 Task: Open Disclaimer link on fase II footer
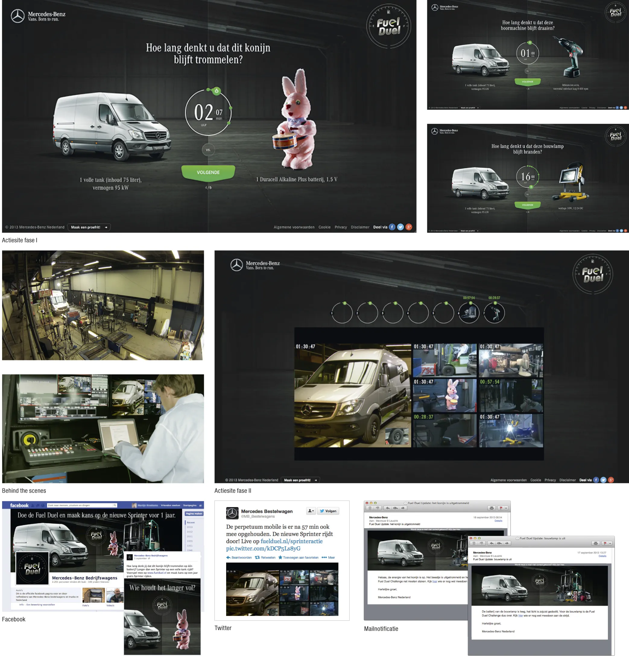pos(567,480)
